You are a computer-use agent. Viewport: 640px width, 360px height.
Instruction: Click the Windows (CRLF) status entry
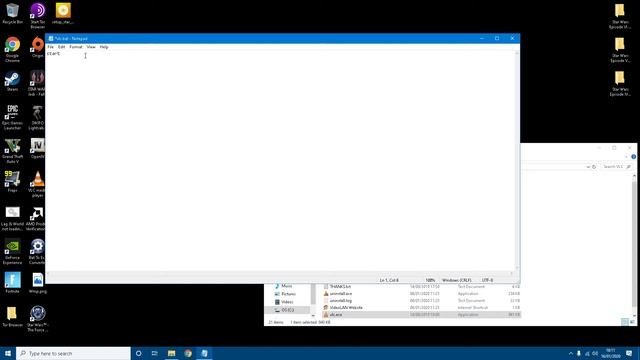pos(456,280)
